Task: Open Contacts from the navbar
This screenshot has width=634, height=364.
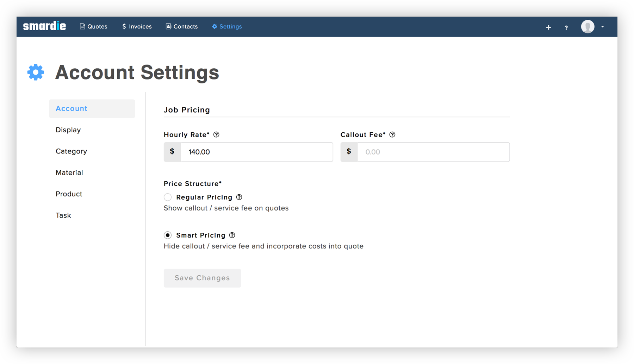Action: [x=182, y=27]
